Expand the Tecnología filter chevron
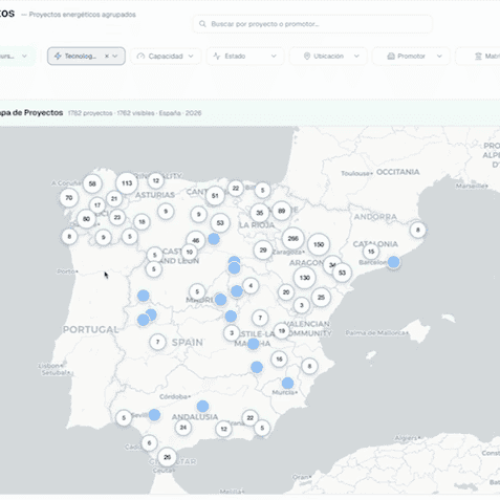 [x=115, y=56]
